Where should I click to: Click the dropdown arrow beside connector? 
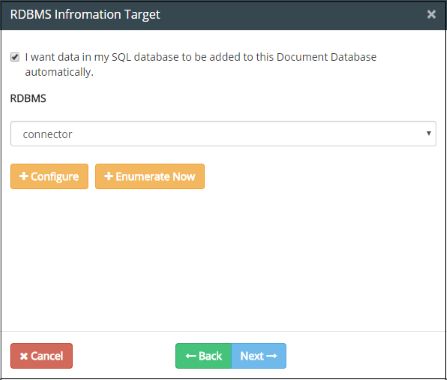[x=429, y=133]
